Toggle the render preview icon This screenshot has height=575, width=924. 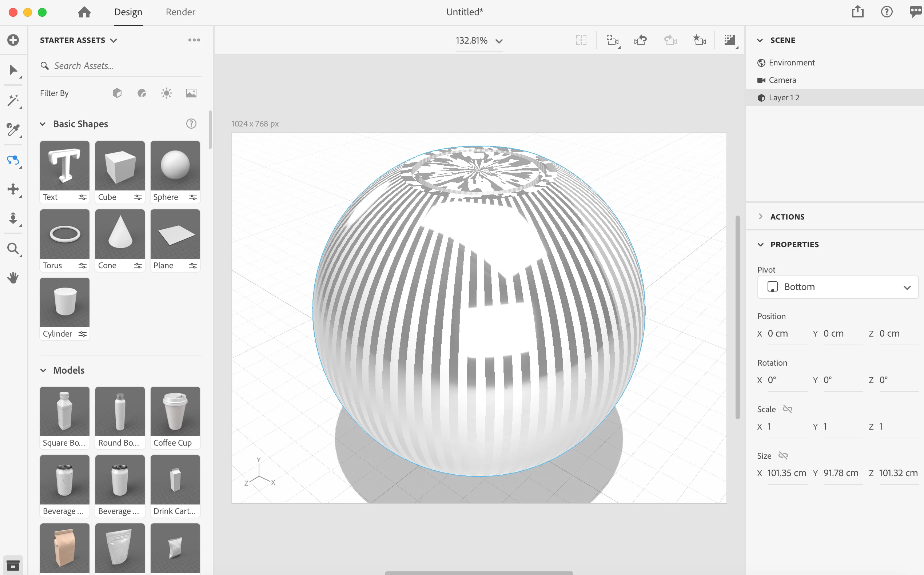[x=729, y=40]
